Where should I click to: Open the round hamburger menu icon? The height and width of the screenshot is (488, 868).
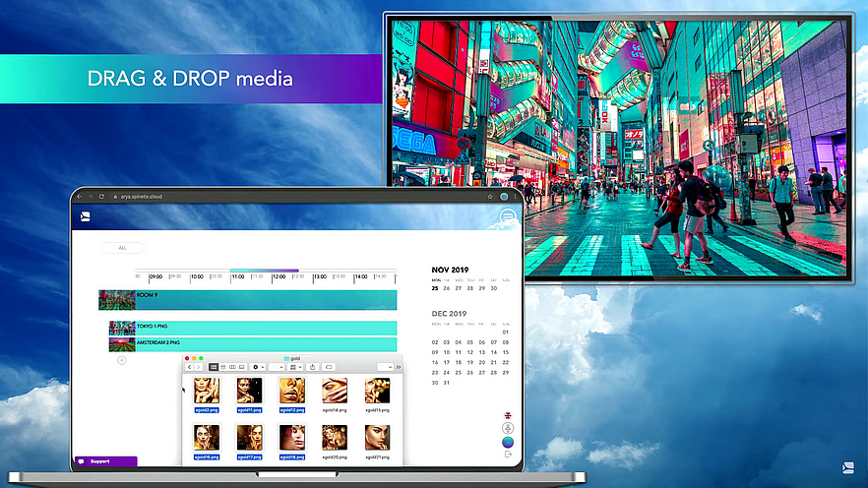pos(508,217)
